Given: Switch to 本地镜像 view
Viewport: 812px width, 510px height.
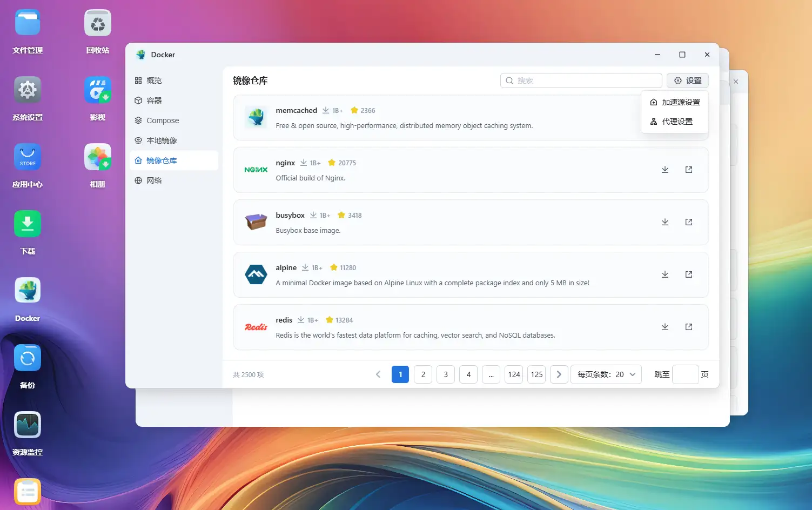Looking at the screenshot, I should coord(160,140).
